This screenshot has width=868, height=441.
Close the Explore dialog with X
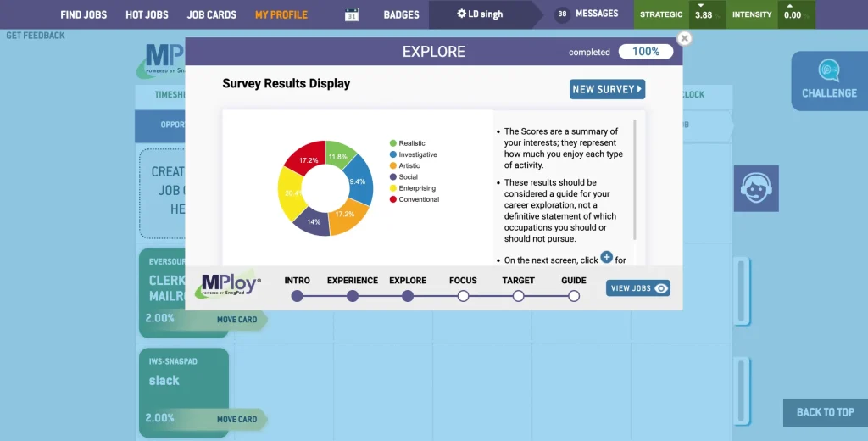coord(685,38)
